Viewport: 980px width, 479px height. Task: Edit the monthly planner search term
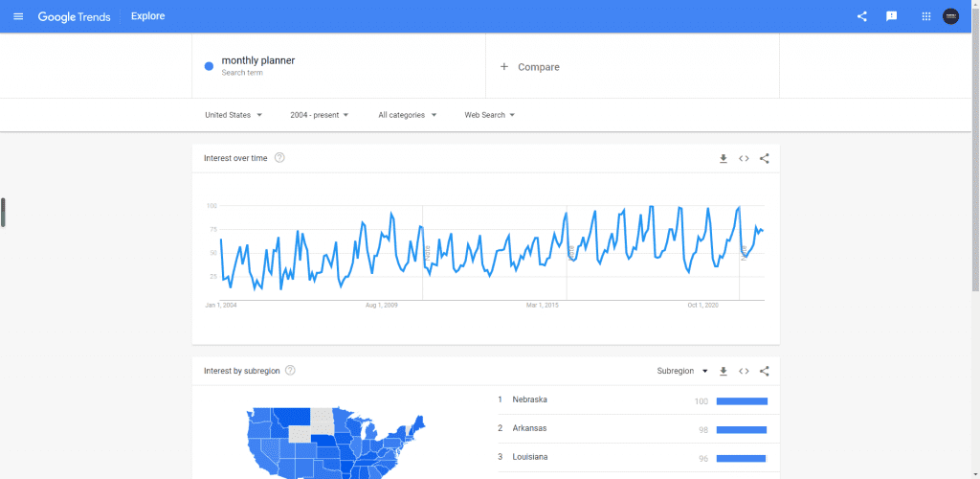tap(258, 61)
